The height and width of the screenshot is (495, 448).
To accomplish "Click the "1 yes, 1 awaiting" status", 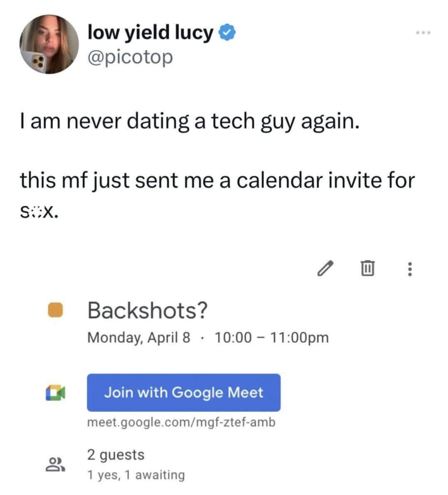I will (x=136, y=475).
